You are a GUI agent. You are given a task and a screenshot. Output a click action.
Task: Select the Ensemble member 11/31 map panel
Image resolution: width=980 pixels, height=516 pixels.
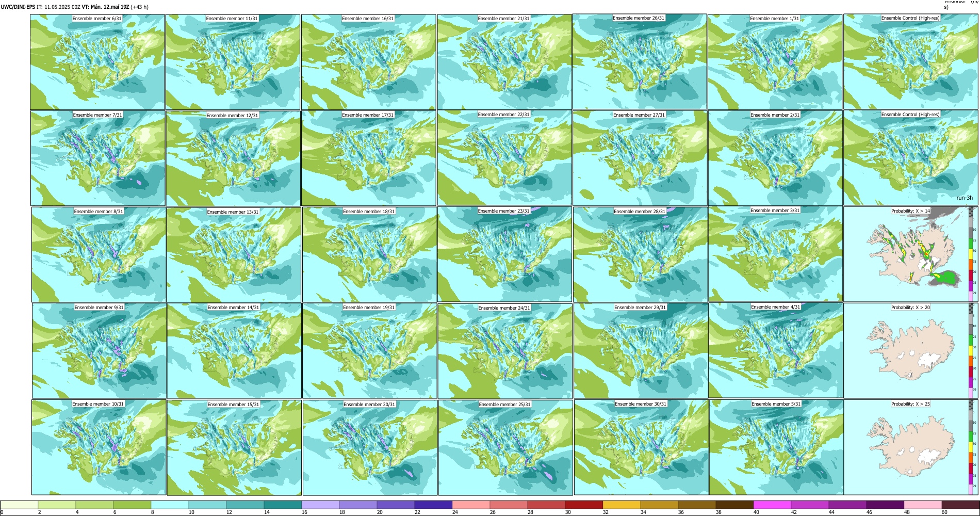coord(233,62)
